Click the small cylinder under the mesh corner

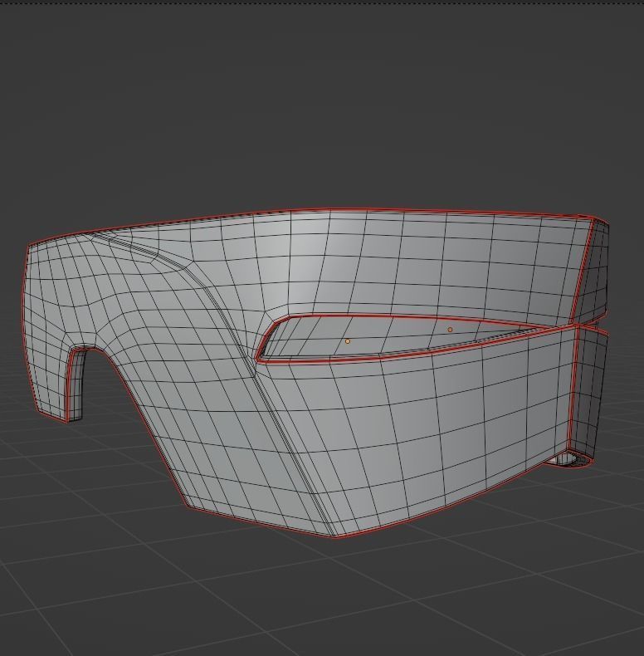569,459
